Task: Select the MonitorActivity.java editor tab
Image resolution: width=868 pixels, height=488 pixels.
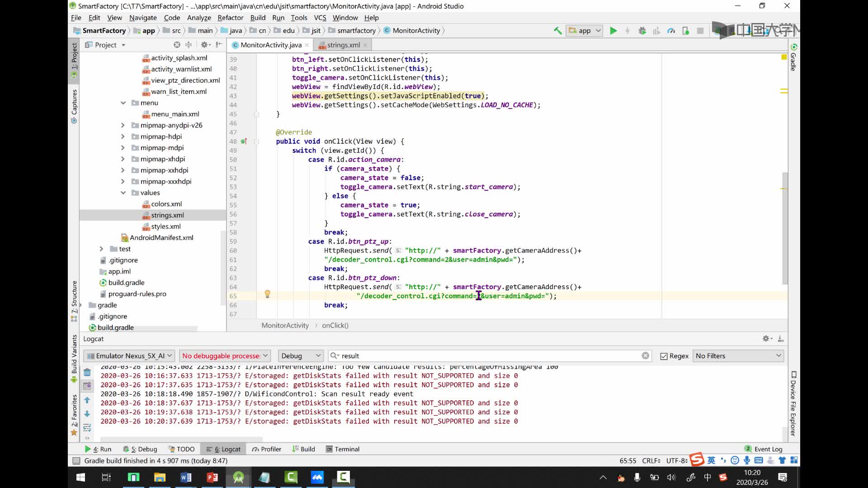Action: [270, 45]
